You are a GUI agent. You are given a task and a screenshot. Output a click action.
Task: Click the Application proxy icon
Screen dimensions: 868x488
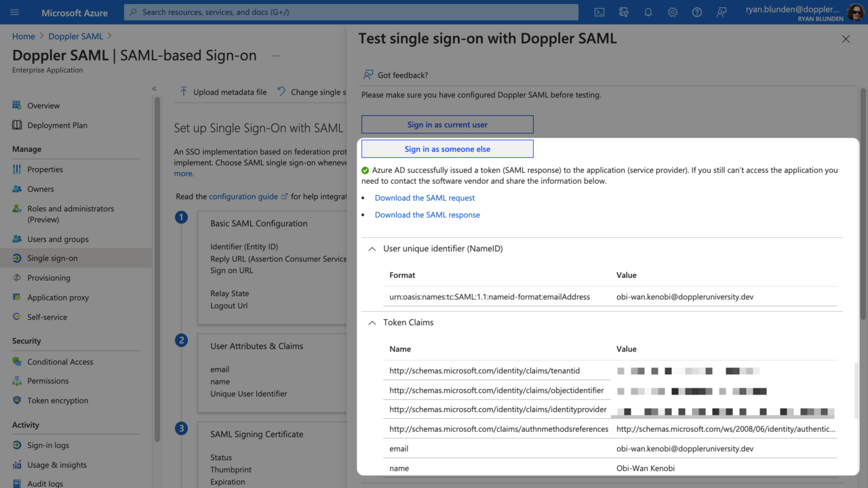(x=17, y=297)
